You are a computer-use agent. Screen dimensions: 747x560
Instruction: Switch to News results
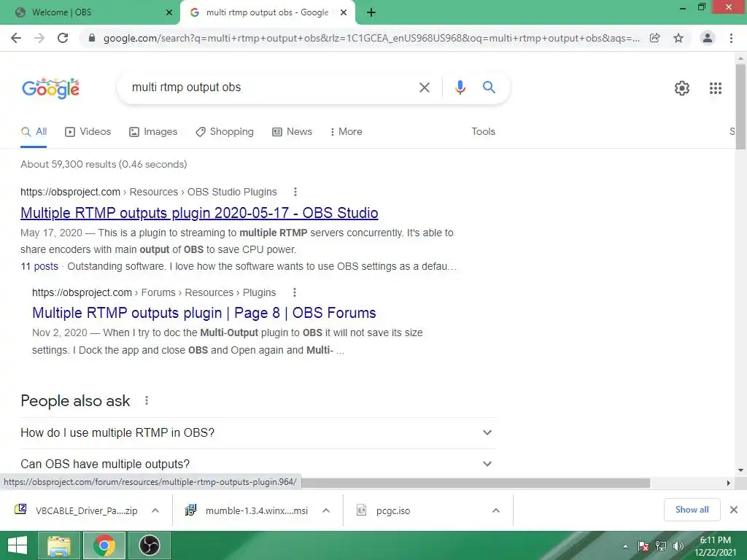[292, 132]
